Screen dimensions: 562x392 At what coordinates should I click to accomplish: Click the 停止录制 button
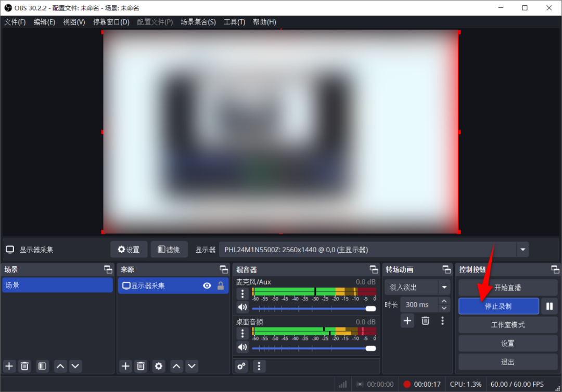click(x=498, y=306)
